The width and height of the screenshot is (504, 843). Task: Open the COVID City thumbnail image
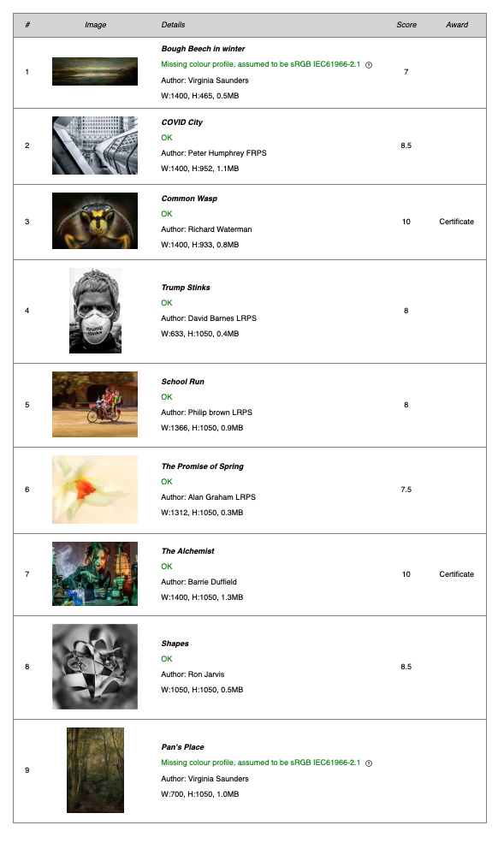point(95,145)
